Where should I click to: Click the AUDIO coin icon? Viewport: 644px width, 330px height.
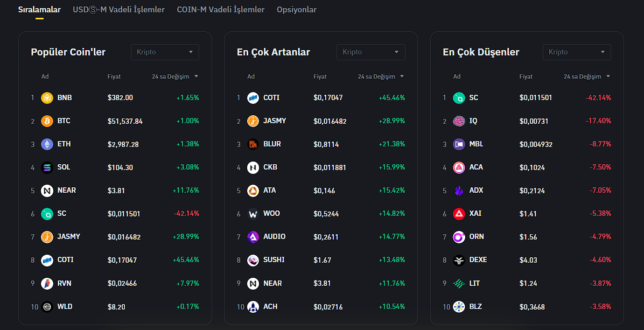(x=253, y=237)
